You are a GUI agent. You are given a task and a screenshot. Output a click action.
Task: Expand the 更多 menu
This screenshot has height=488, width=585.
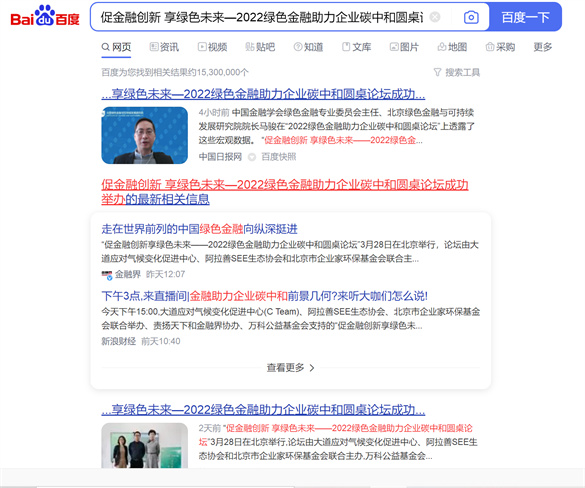[x=542, y=47]
